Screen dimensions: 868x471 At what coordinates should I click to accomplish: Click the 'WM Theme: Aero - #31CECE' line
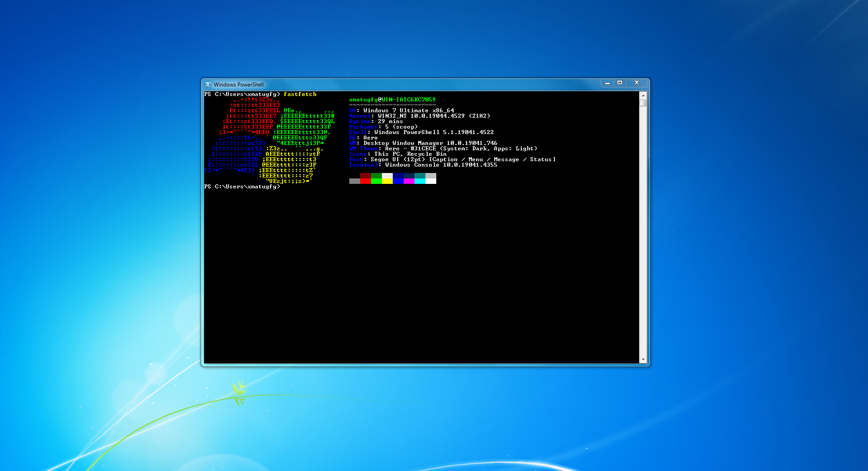443,149
